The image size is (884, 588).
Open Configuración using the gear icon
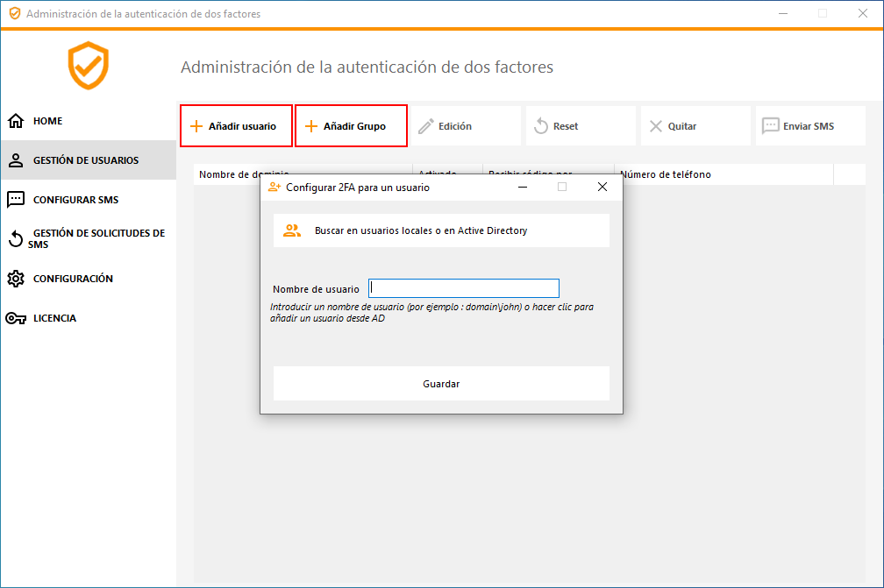[18, 278]
